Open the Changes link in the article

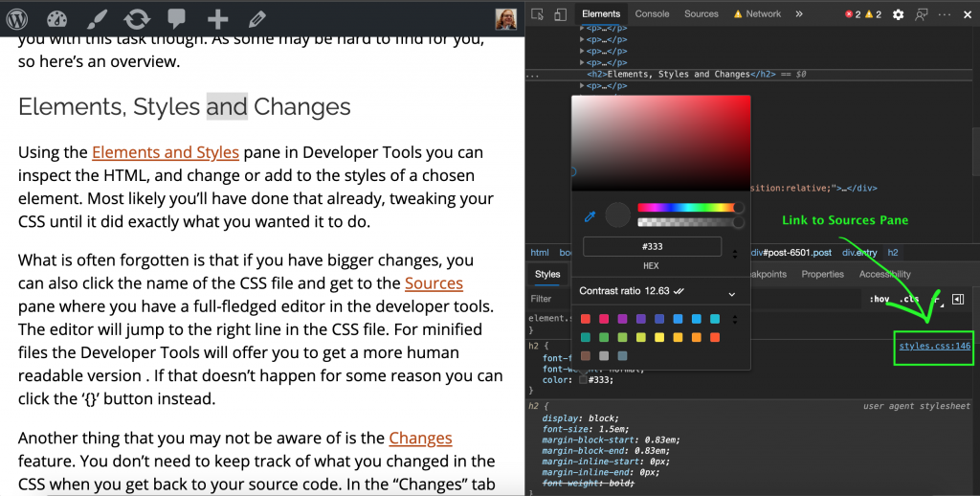point(420,439)
